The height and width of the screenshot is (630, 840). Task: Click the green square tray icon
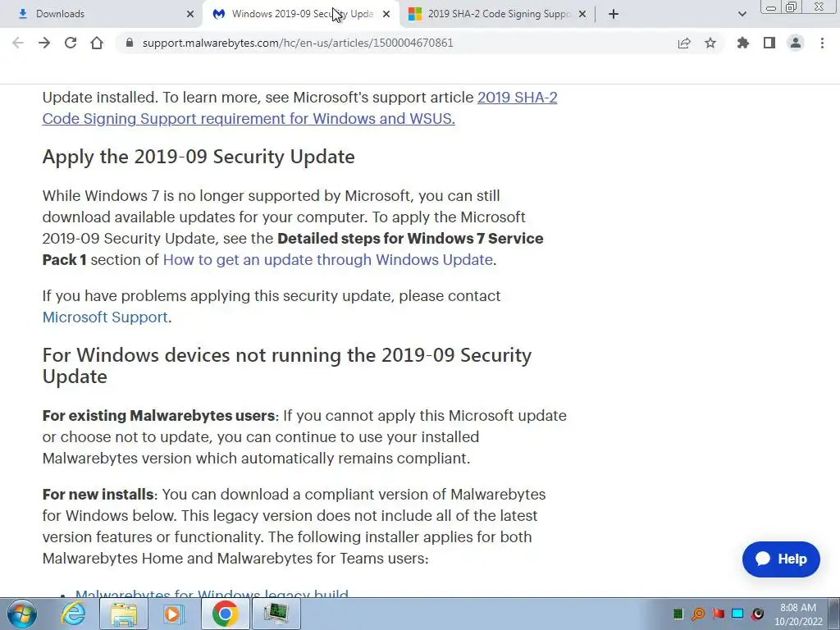tap(678, 614)
